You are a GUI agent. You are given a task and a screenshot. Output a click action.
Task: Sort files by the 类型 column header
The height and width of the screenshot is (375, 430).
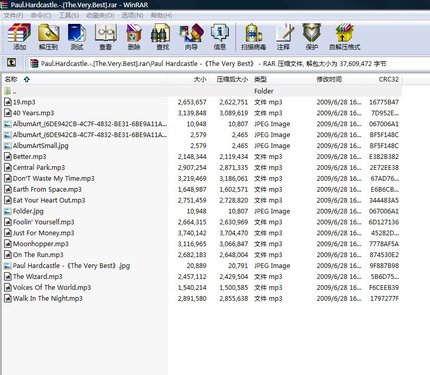(x=260, y=79)
